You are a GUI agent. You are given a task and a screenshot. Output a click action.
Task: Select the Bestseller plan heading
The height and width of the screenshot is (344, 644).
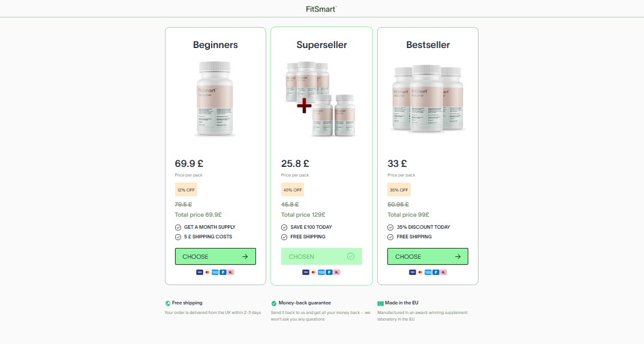tap(428, 45)
